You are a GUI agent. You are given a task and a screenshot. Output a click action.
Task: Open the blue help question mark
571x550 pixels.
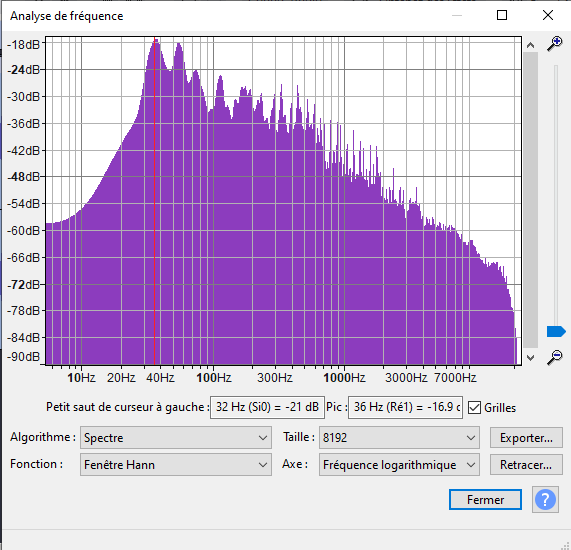coord(545,500)
